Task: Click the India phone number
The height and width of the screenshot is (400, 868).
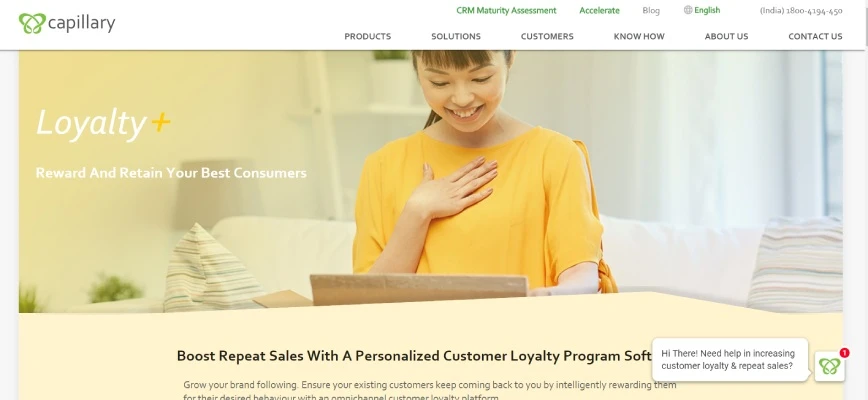Action: [801, 11]
